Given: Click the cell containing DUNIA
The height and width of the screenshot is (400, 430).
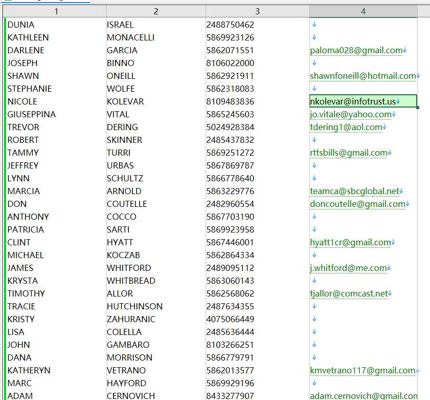Looking at the screenshot, I should click(x=56, y=25).
